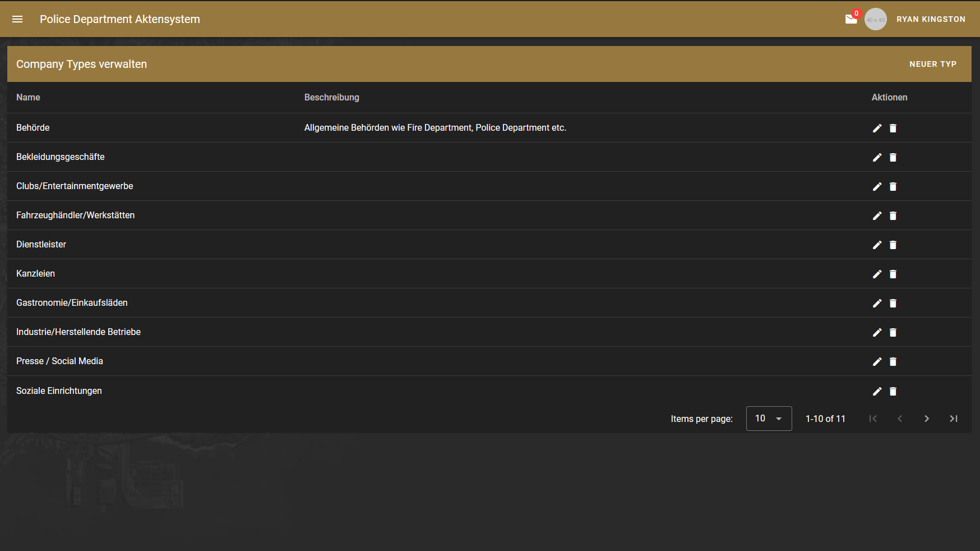
Task: Delete the Presse / Social Media entry
Action: 893,361
